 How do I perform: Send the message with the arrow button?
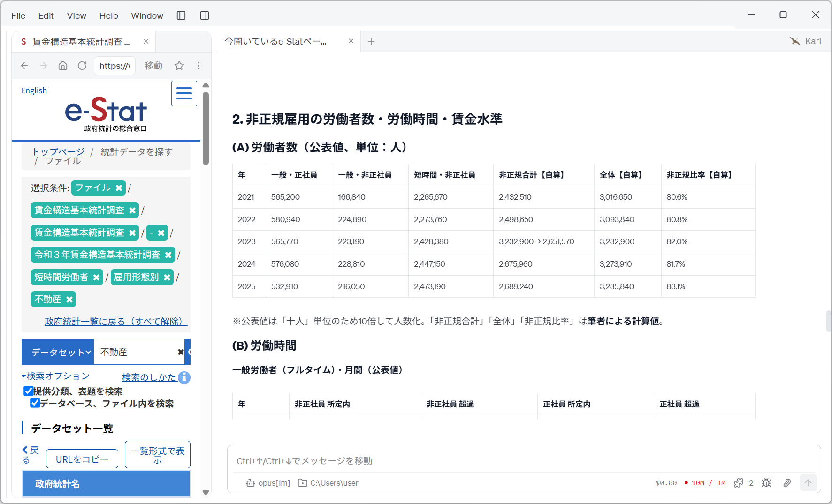click(x=808, y=483)
